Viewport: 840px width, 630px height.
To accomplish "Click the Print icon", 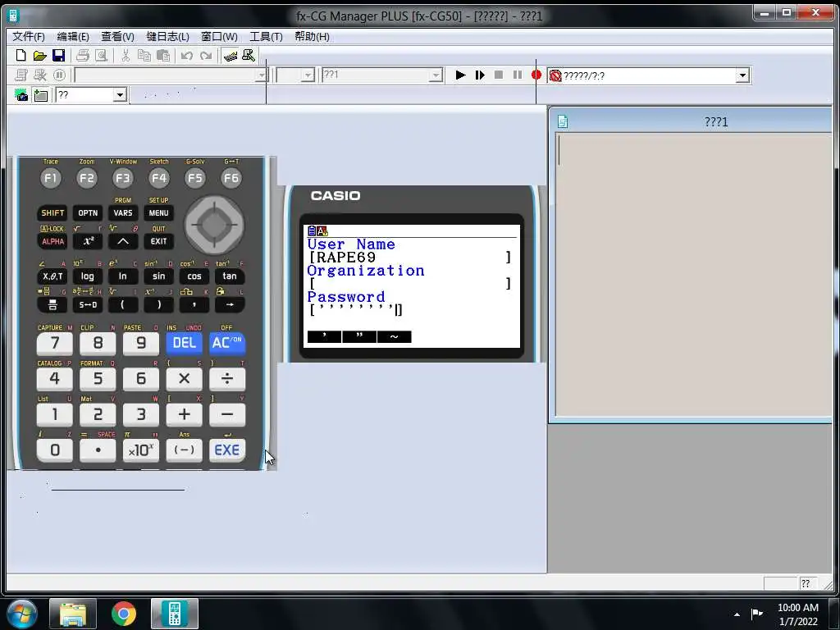I will [83, 55].
